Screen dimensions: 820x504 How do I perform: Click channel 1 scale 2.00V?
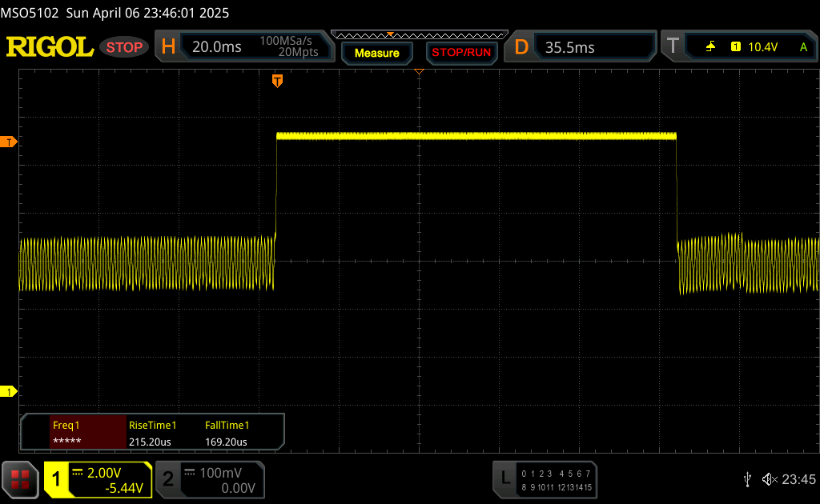tap(104, 473)
